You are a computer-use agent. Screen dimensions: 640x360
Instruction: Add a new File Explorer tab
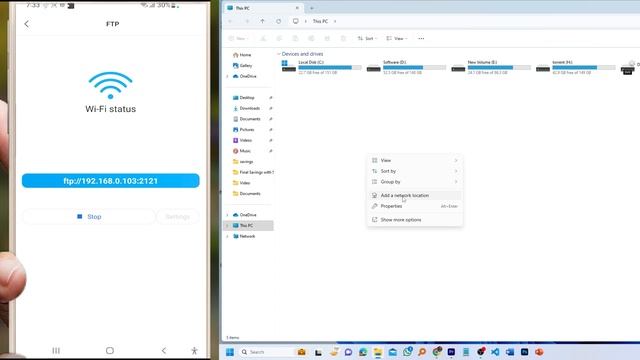[x=312, y=8]
